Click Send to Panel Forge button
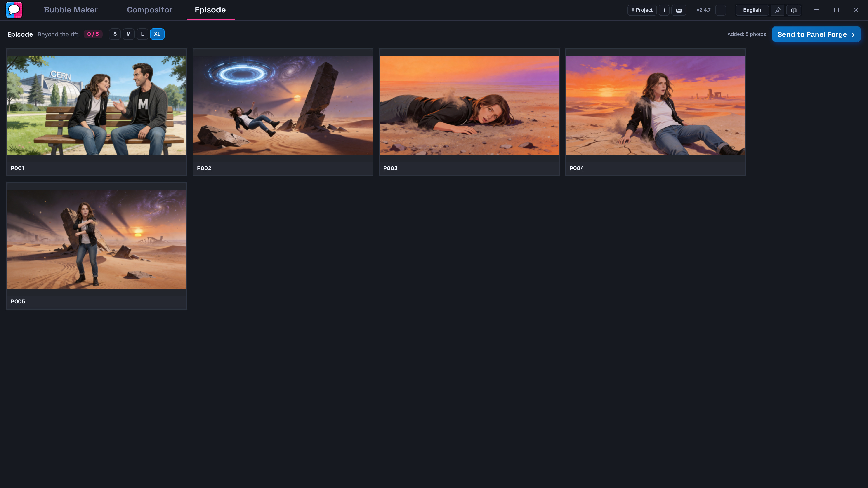This screenshot has height=488, width=868. (816, 34)
